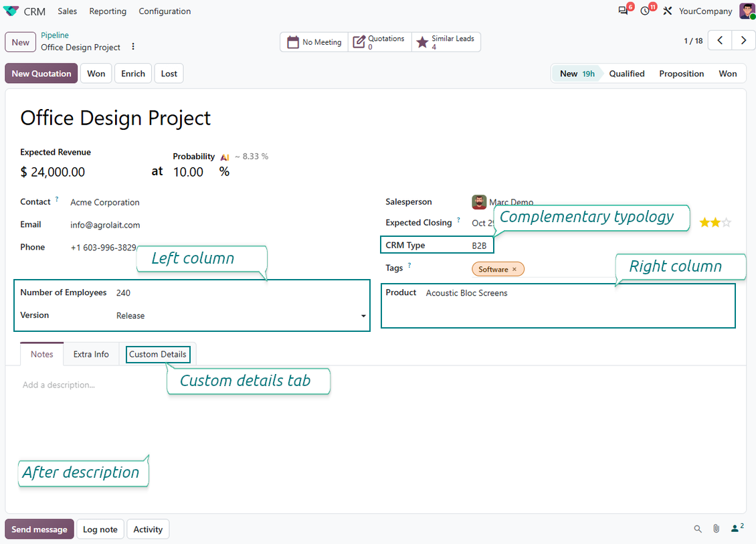Click the Marc Demo salesperson avatar

click(479, 202)
